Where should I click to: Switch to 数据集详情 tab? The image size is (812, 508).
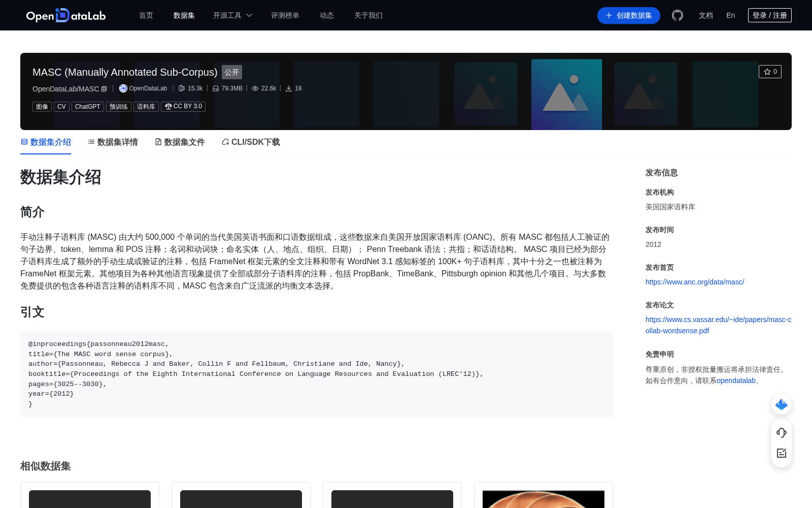pyautogui.click(x=113, y=142)
